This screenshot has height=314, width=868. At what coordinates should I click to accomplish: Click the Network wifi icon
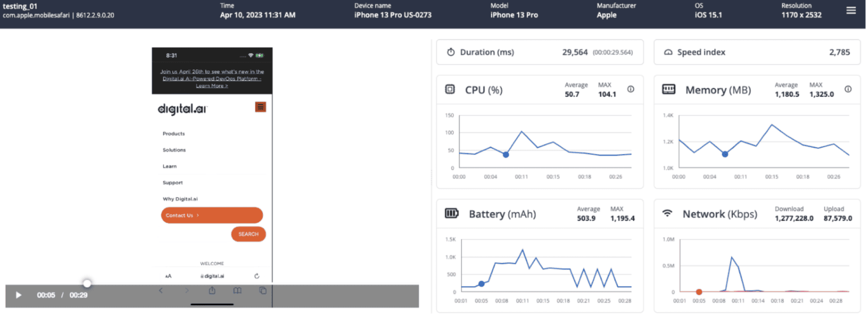667,213
